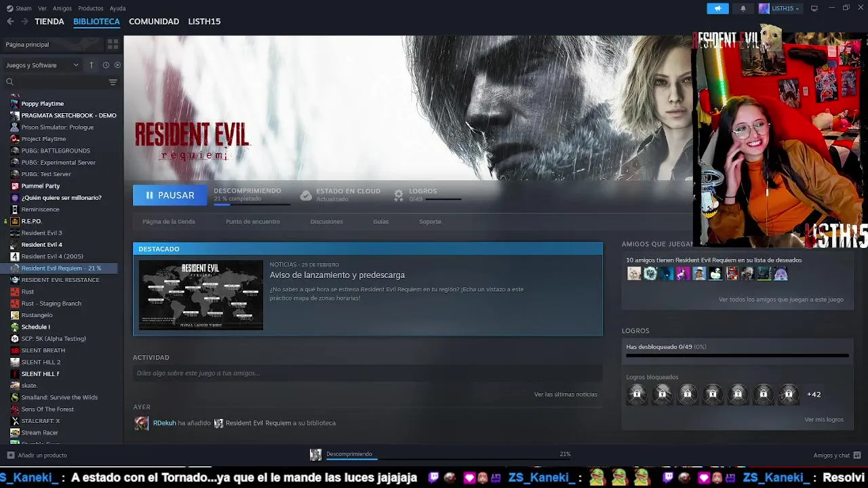The image size is (868, 488).
Task: Click the download queue game thumbnail icon
Action: click(316, 455)
